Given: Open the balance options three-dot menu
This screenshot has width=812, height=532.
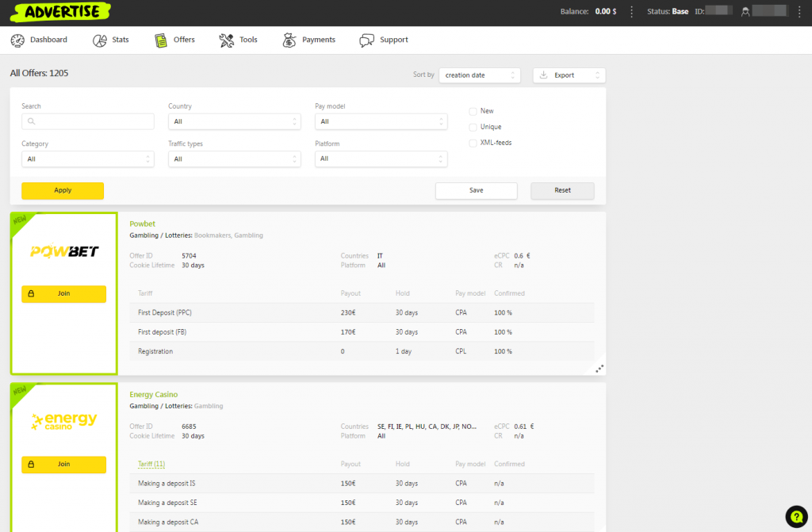Looking at the screenshot, I should [x=631, y=11].
